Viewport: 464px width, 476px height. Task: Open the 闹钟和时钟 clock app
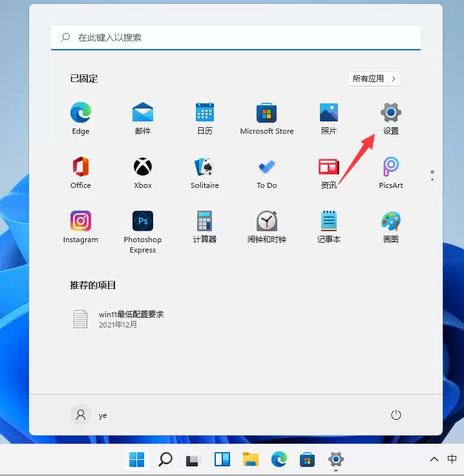(x=267, y=227)
